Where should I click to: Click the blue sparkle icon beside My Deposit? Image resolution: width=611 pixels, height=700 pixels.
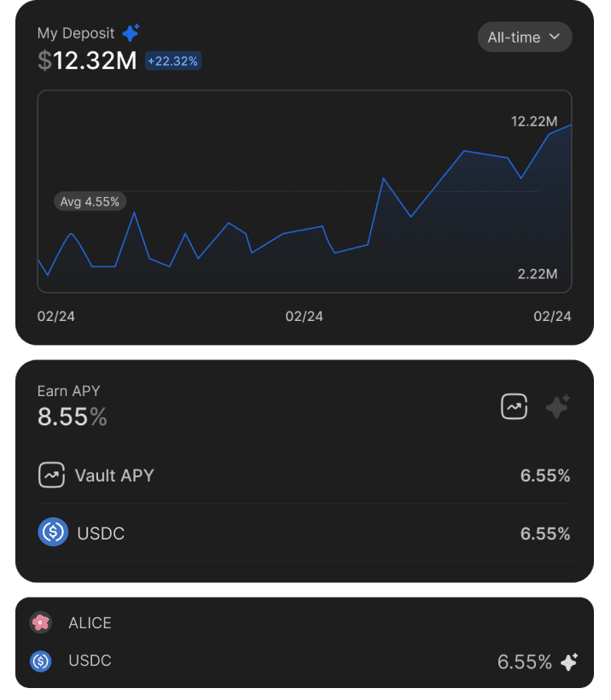(x=131, y=33)
